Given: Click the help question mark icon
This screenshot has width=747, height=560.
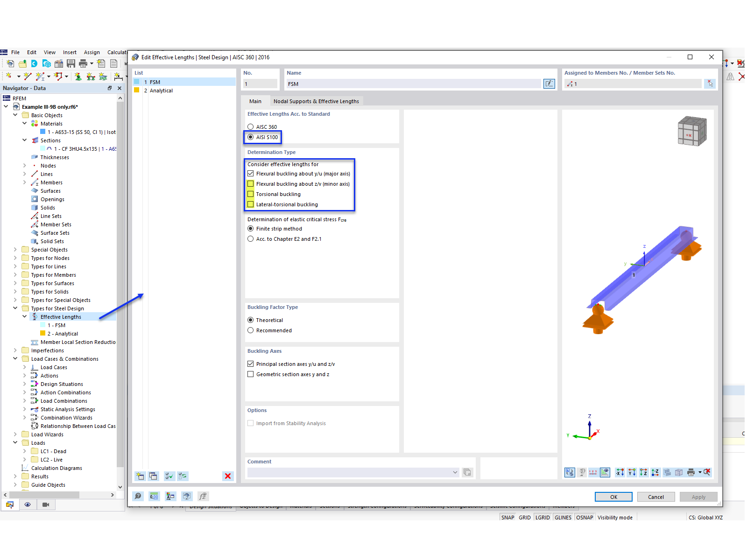Looking at the screenshot, I should (x=138, y=496).
